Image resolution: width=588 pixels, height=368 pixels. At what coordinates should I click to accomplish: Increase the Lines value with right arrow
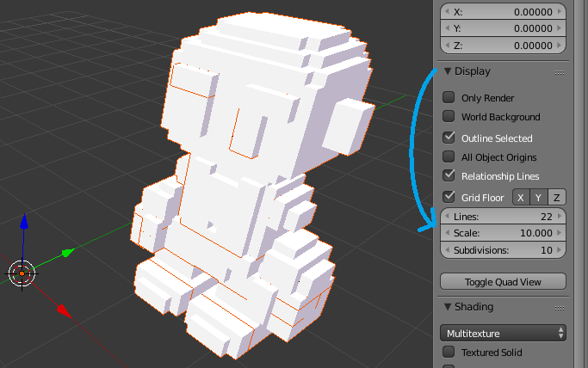pos(560,216)
